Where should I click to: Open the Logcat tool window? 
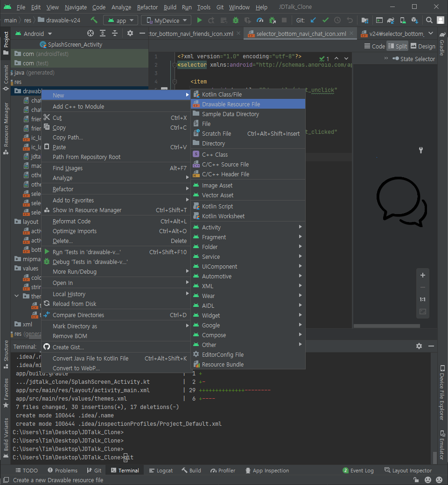point(161,471)
